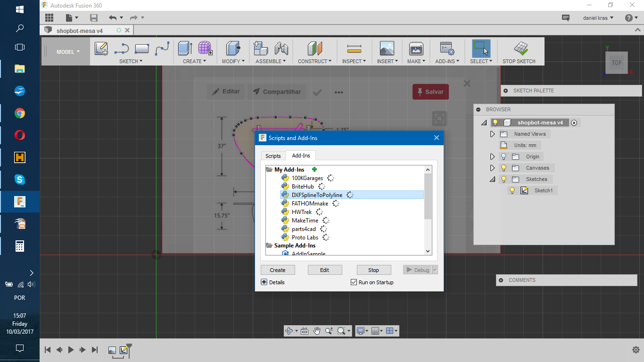This screenshot has width=644, height=362.
Task: Open the notifications comment icon
Action: [566, 18]
